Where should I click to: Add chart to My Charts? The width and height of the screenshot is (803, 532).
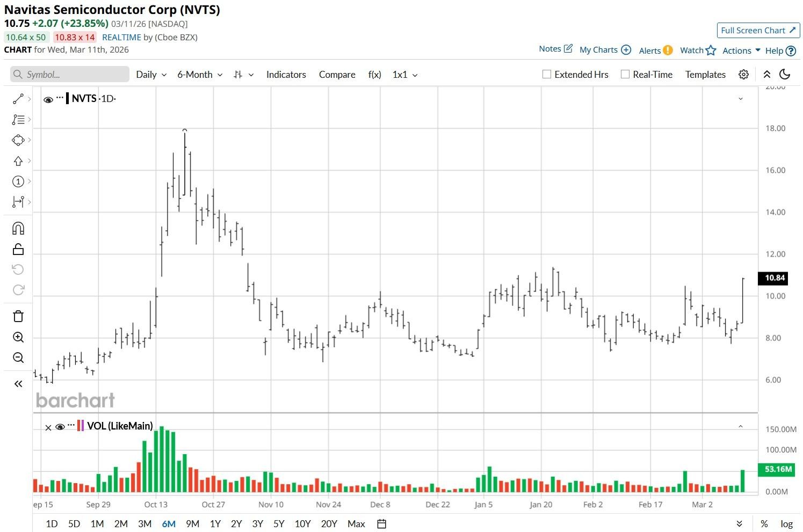(x=605, y=50)
